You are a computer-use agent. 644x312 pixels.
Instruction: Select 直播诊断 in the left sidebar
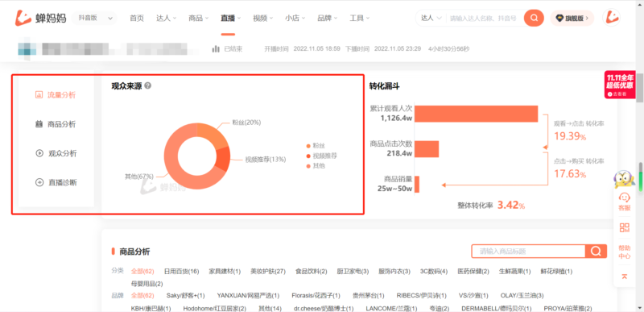tap(56, 182)
